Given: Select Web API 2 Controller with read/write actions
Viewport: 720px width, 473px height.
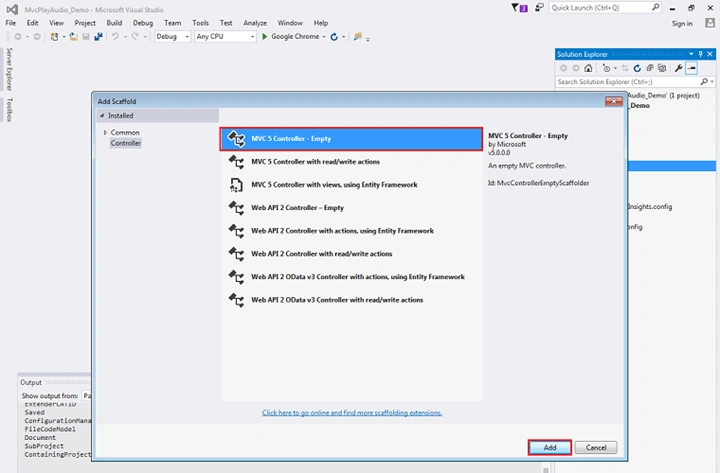Looking at the screenshot, I should [351, 253].
